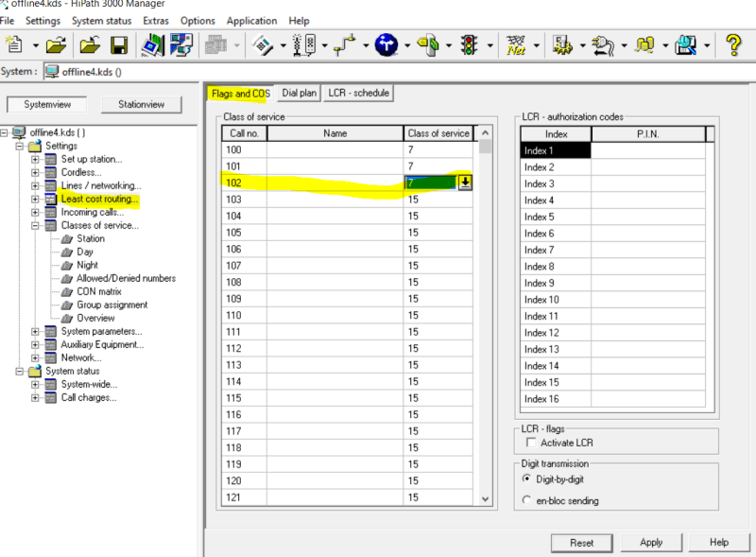The image size is (756, 557).
Task: Open the Application menu
Action: pos(251,21)
